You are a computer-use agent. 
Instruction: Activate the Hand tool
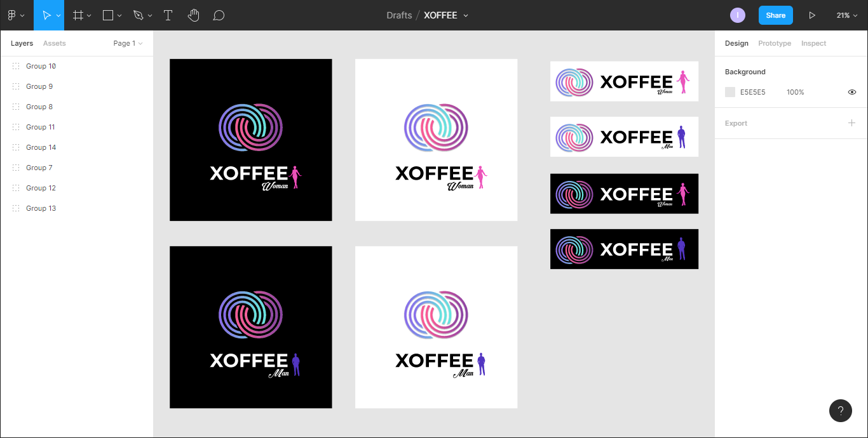click(194, 15)
